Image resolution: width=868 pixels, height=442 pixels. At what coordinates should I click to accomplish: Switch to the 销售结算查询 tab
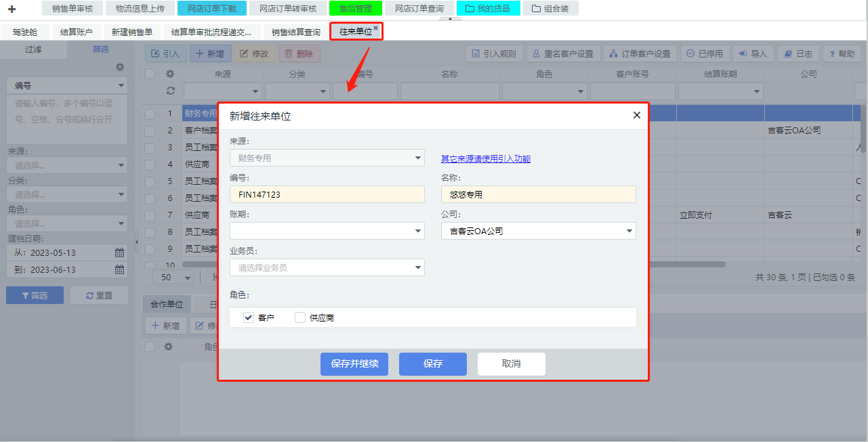click(296, 32)
